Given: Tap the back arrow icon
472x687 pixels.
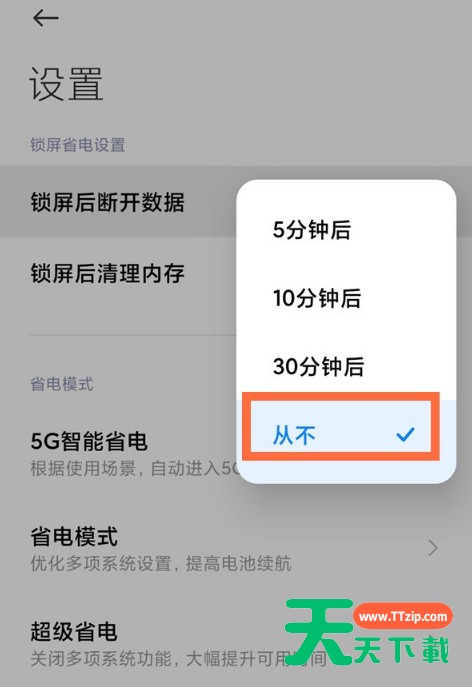Looking at the screenshot, I should click(46, 18).
